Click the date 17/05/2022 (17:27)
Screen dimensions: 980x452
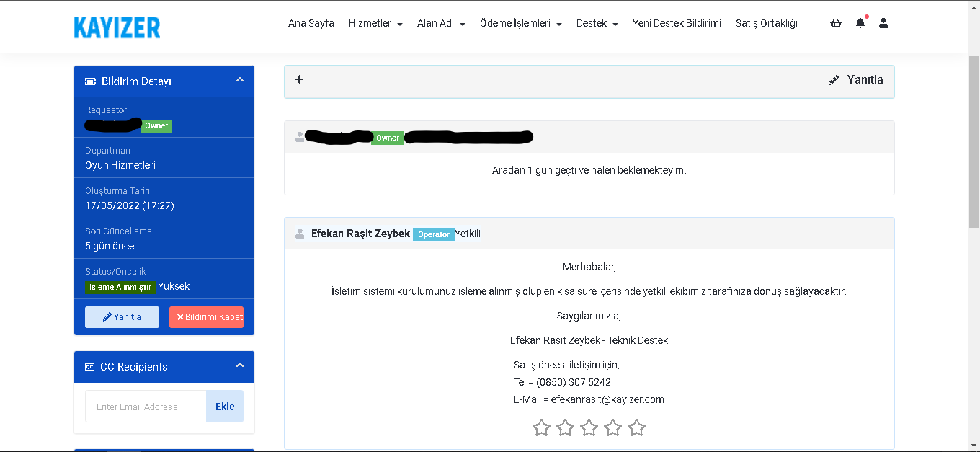coord(130,205)
